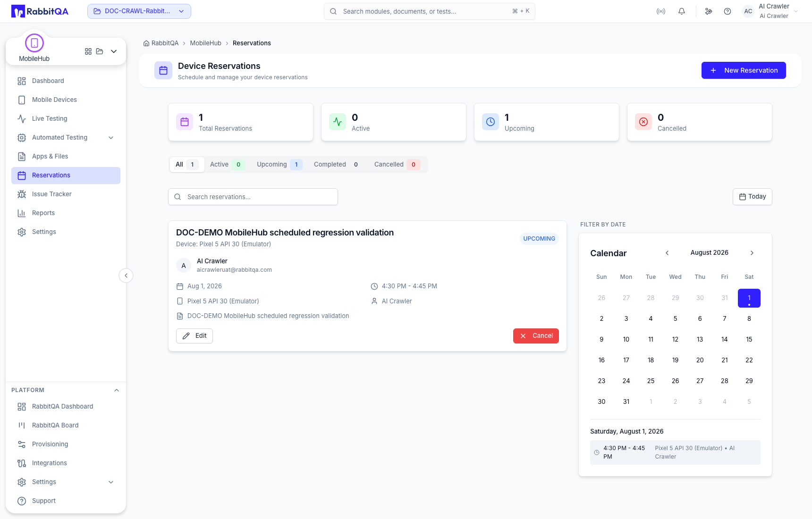Expand the MobileHub module switcher chevron
This screenshot has width=812, height=519.
click(114, 51)
